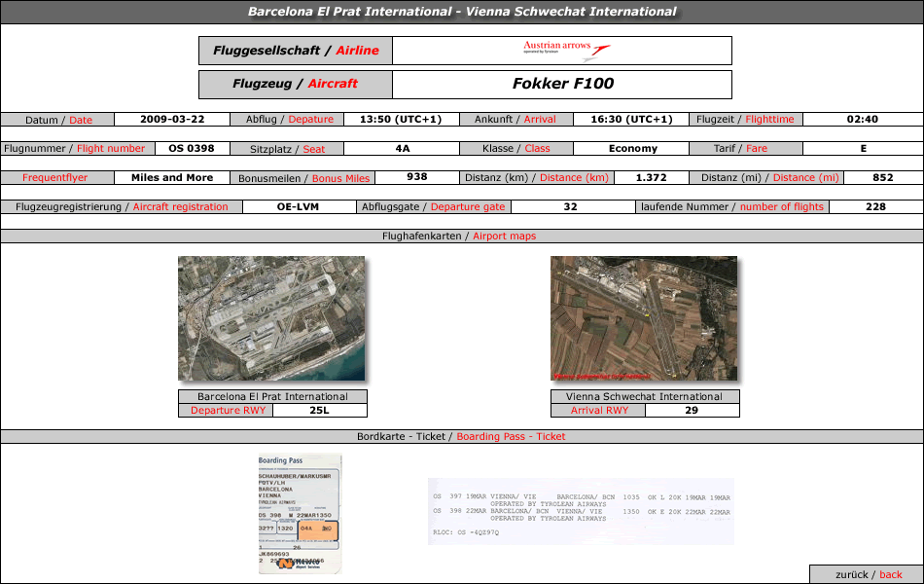Image resolution: width=924 pixels, height=584 pixels.
Task: Click the laufende Nummer / number of flights label
Action: pos(731,207)
